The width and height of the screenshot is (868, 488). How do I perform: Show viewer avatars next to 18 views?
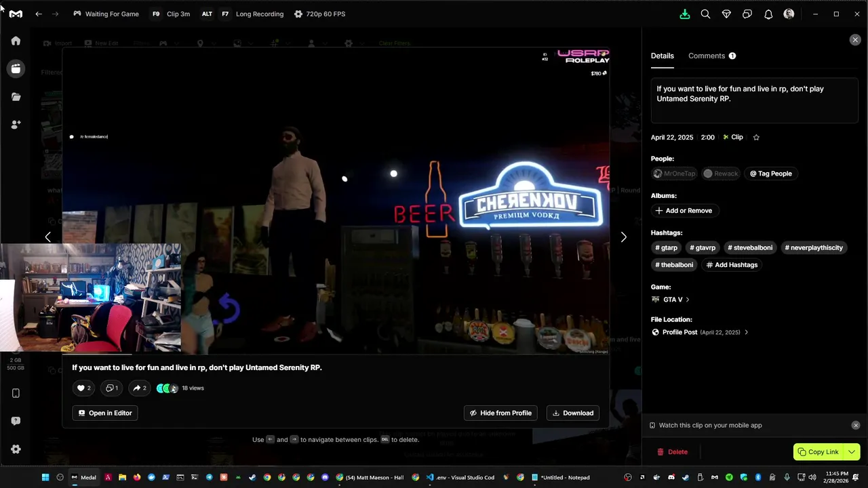click(167, 388)
